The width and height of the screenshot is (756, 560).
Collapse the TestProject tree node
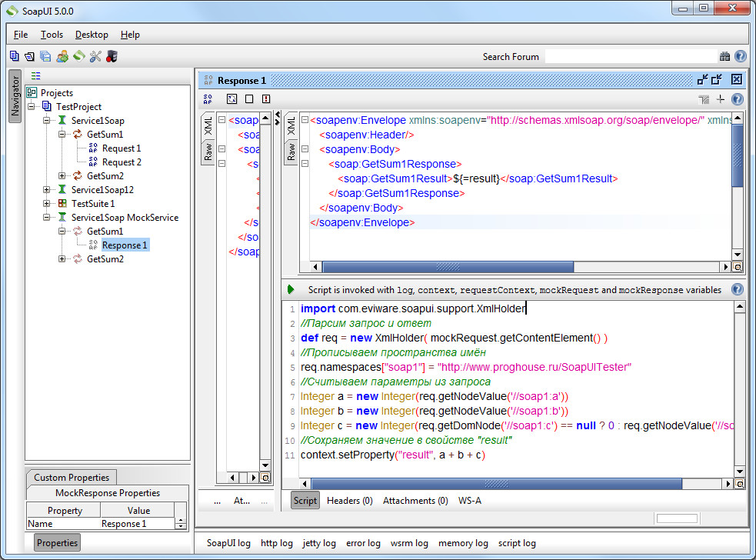(32, 107)
